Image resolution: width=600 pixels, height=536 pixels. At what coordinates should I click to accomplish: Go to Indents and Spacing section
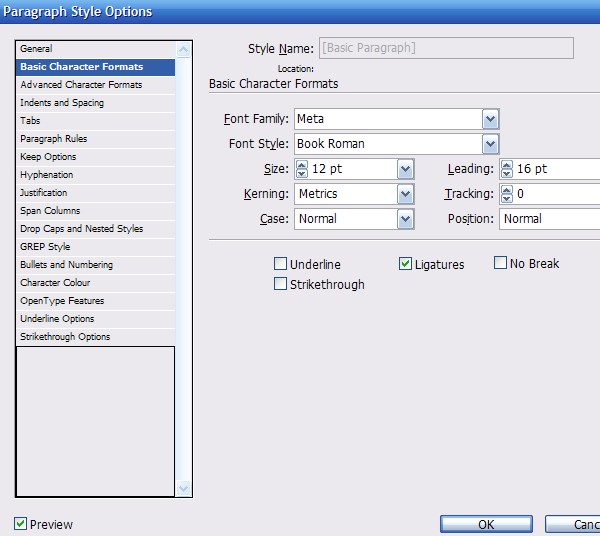62,103
